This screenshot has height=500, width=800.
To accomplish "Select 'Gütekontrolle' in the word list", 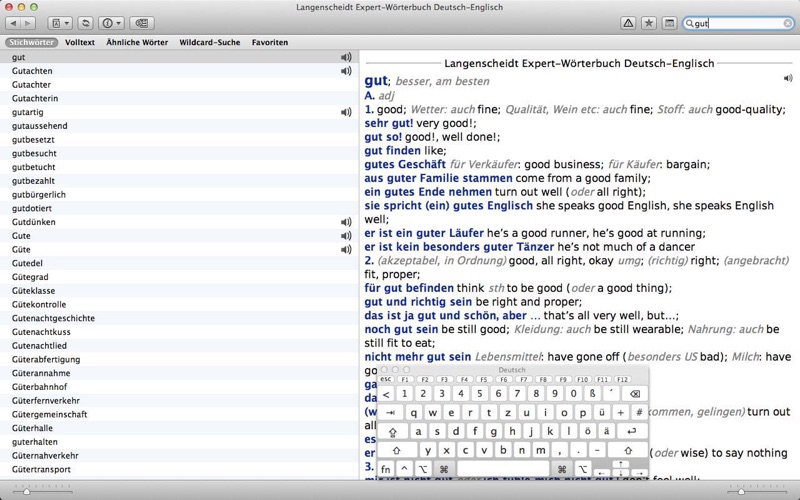I will pyautogui.click(x=179, y=305).
